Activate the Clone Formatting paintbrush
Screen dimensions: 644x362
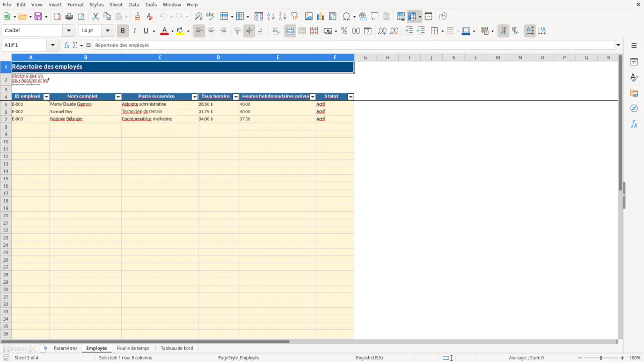click(138, 17)
